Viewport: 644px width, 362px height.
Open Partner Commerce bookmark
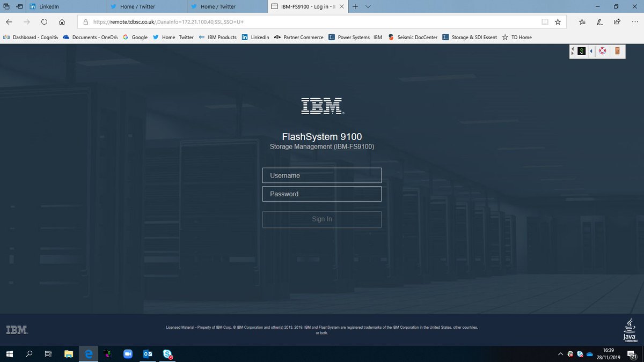[x=298, y=38]
